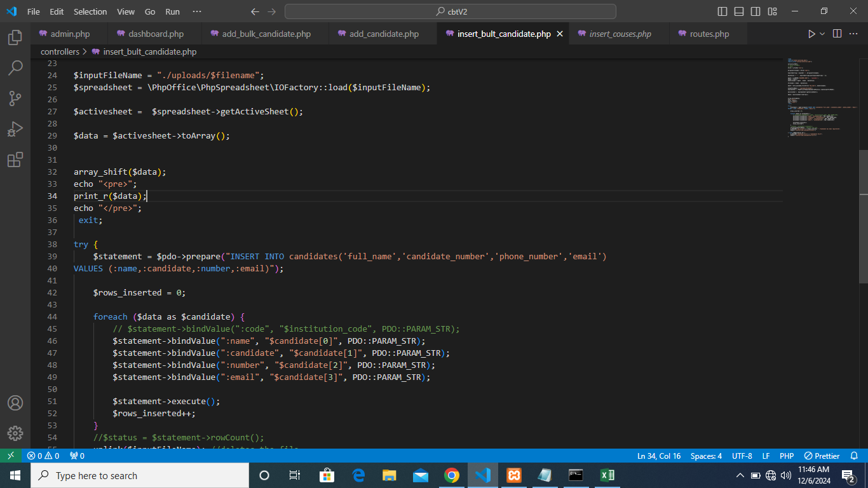Open the Run menu
Image resolution: width=868 pixels, height=488 pixels.
tap(172, 11)
